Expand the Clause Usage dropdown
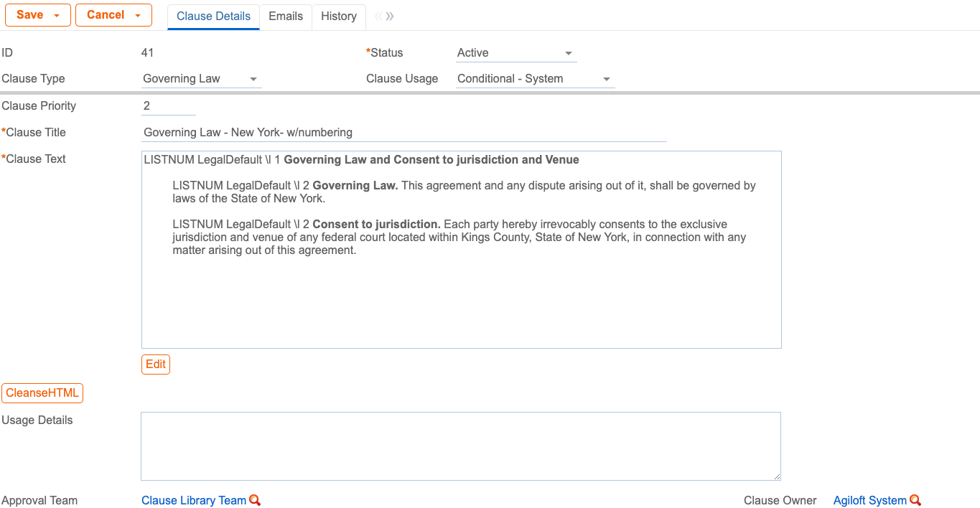 (x=536, y=79)
